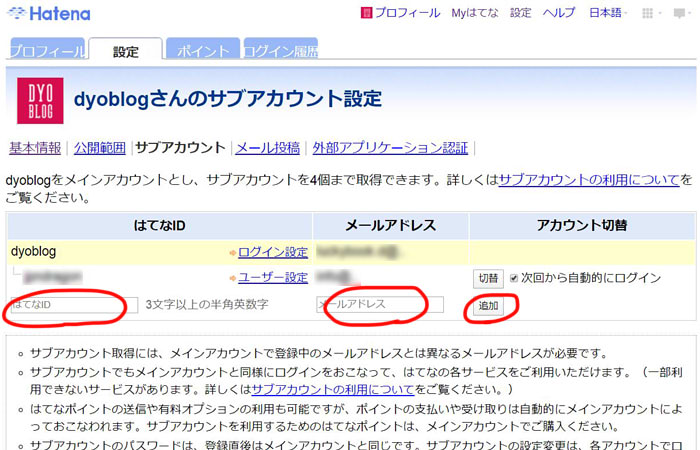
Task: Switch to the ポイント tab
Action: pyautogui.click(x=203, y=49)
